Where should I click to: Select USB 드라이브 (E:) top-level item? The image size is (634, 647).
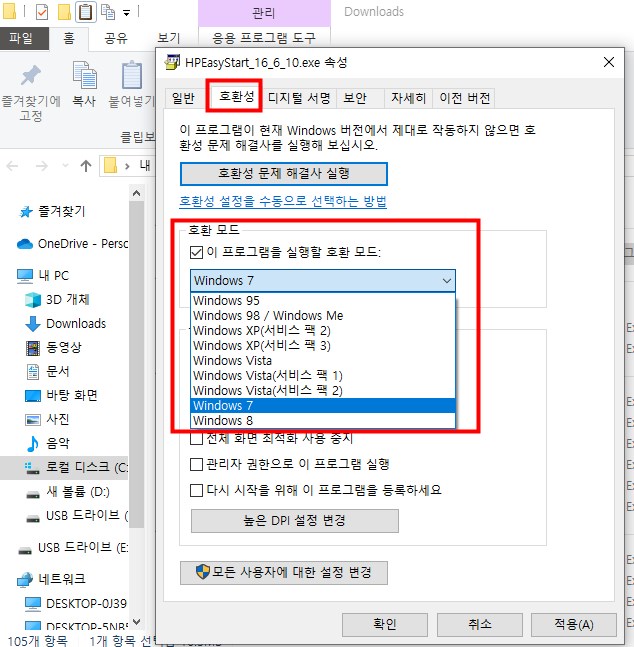pos(73,548)
